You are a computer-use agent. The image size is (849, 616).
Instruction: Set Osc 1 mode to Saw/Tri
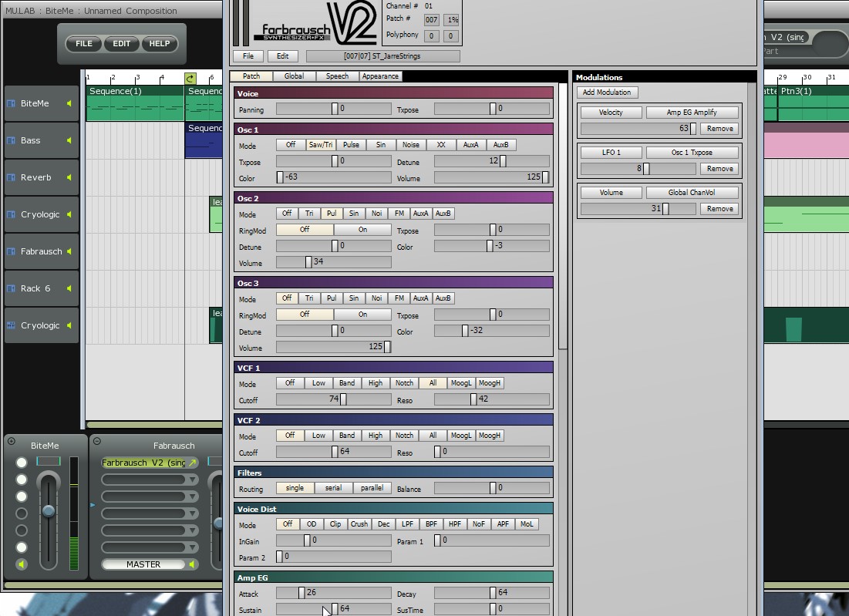[x=321, y=145]
